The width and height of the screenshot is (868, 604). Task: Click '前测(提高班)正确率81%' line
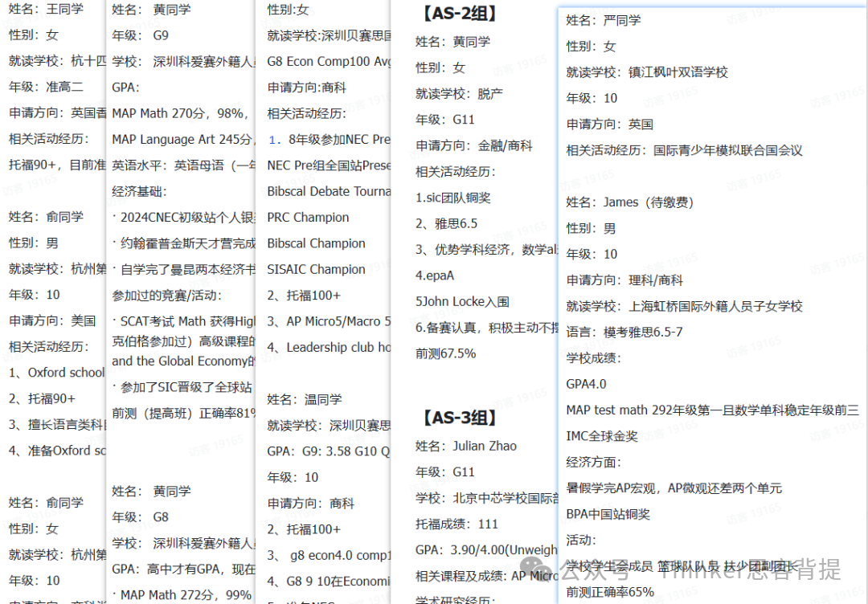click(183, 413)
